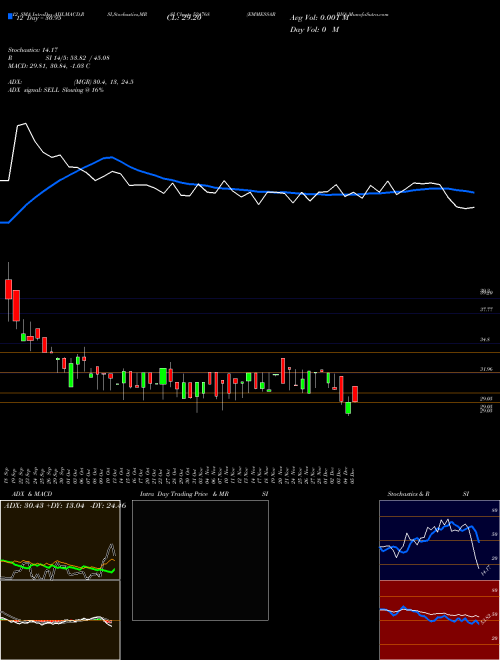Viewport: 500px width, 660px height.
Task: Click the last red candlestick on the chart
Action: [355, 394]
